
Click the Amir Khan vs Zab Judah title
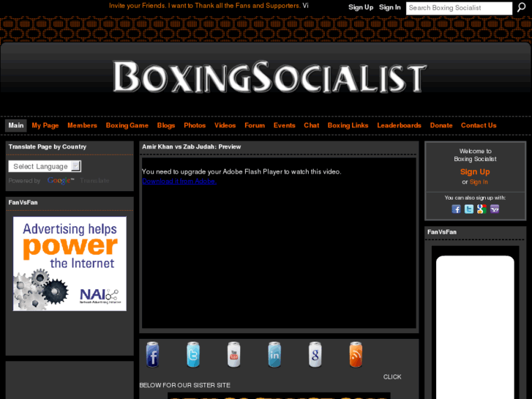pyautogui.click(x=191, y=146)
